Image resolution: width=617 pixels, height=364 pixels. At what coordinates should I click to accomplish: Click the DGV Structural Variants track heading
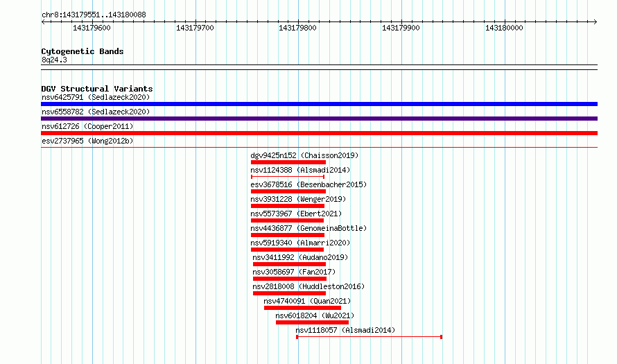(97, 89)
